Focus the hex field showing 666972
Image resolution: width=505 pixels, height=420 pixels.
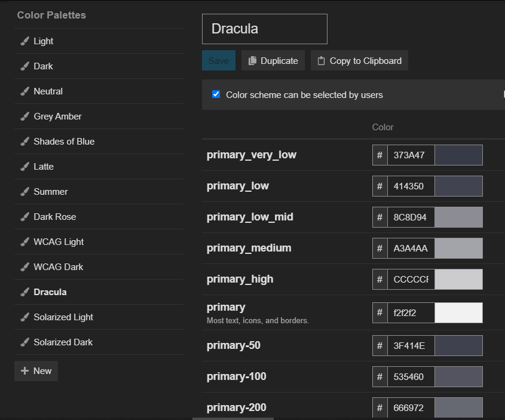pos(411,408)
